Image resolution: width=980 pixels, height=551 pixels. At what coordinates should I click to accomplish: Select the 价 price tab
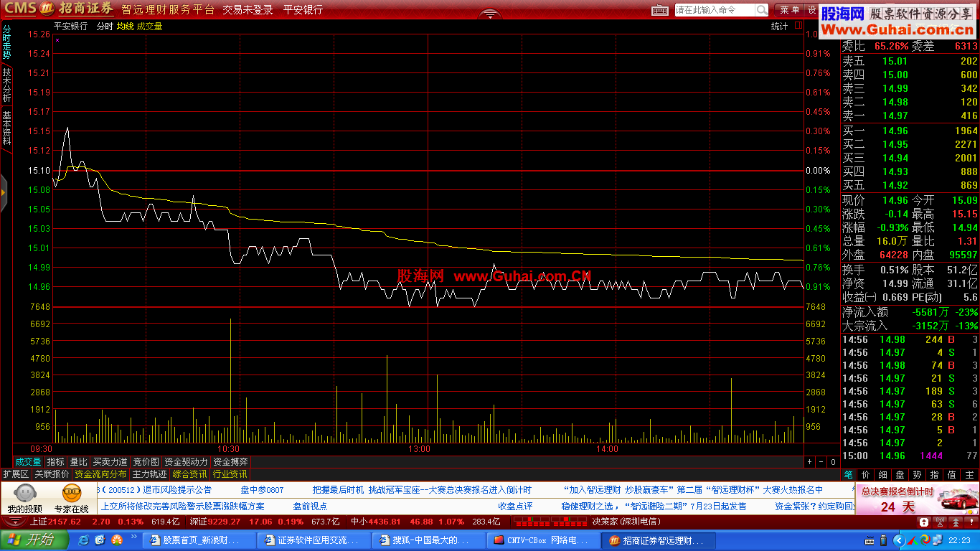pos(865,474)
